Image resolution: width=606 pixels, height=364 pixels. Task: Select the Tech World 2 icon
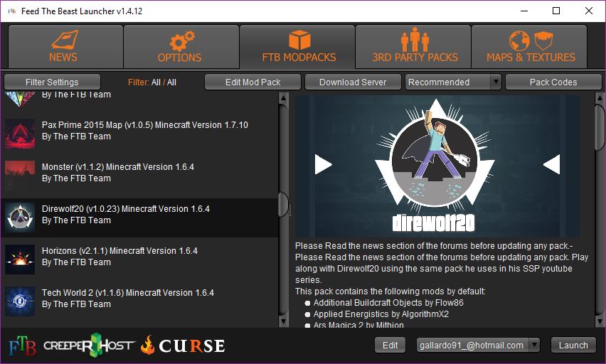[20, 301]
